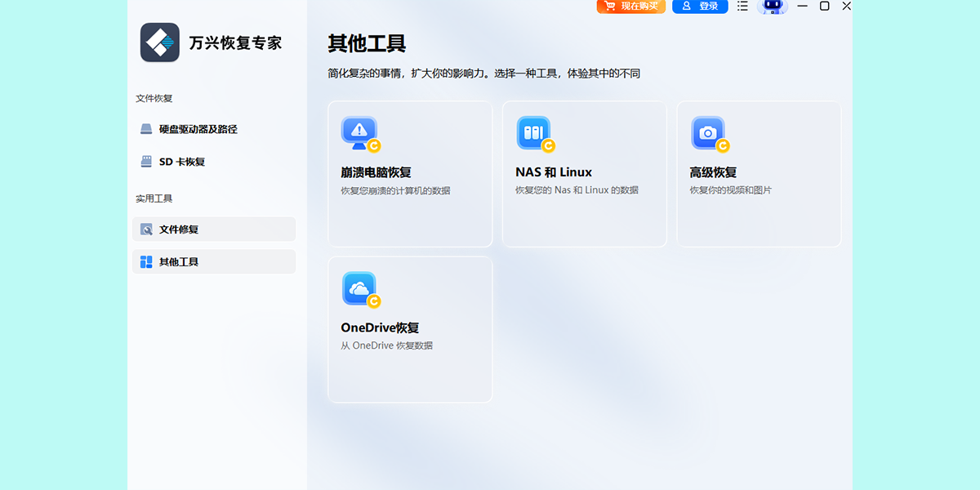Screen dimensions: 980x490
Task: Click the SD card icon in sidebar
Action: click(x=146, y=162)
